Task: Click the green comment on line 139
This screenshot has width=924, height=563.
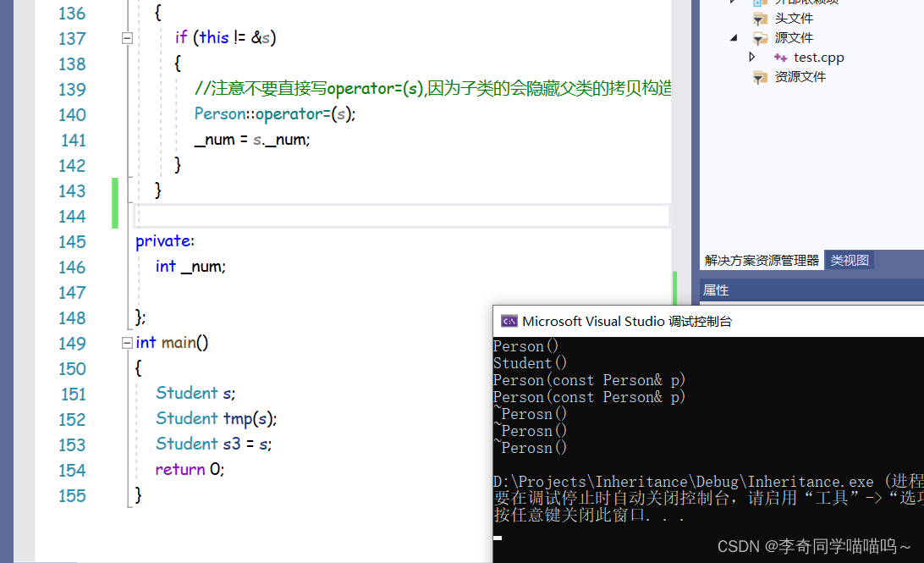Action: [x=432, y=88]
